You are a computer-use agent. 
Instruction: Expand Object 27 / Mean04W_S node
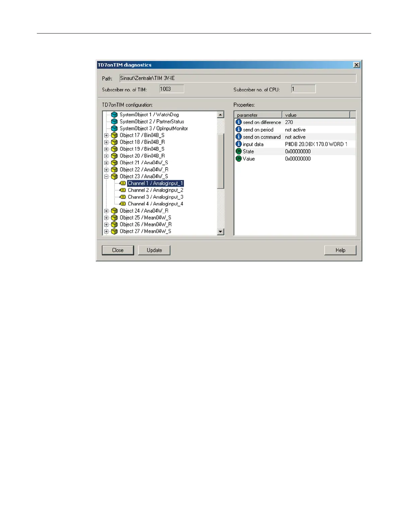(106, 232)
